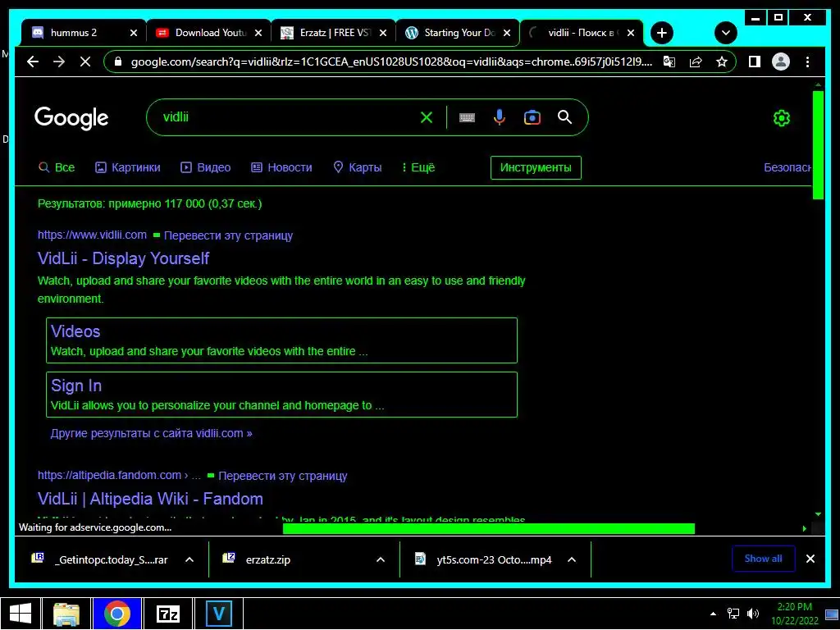The width and height of the screenshot is (840, 630).
Task: Close the downloads bar
Action: click(810, 559)
